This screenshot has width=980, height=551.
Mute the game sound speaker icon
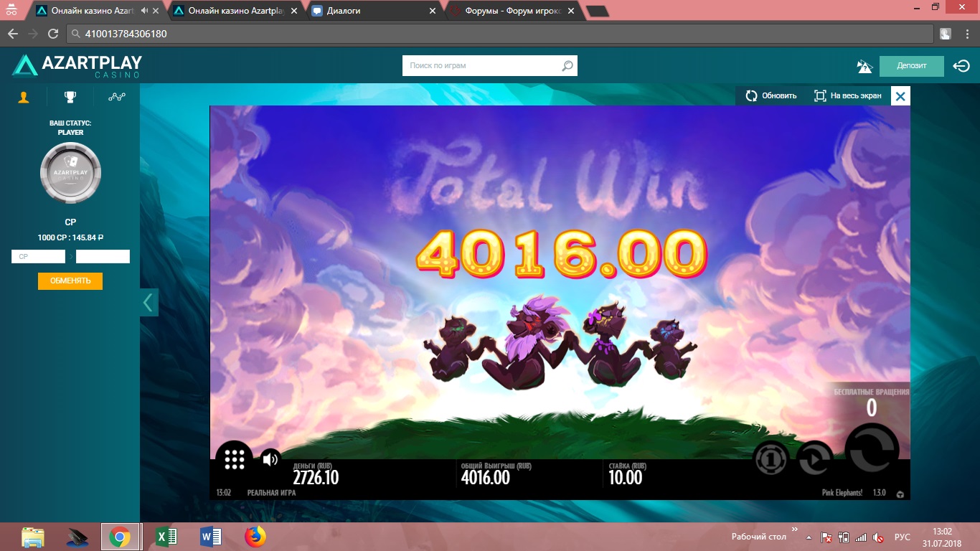click(270, 459)
